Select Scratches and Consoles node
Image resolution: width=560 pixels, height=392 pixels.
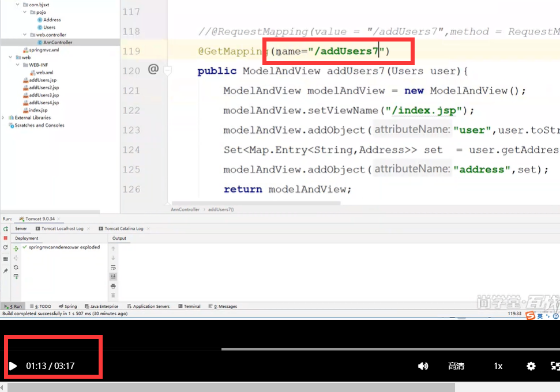(36, 125)
